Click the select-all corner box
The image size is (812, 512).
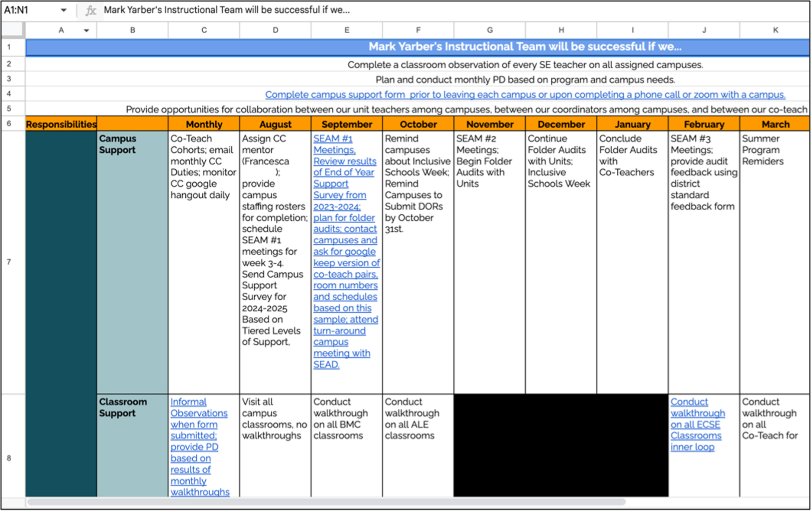point(13,30)
